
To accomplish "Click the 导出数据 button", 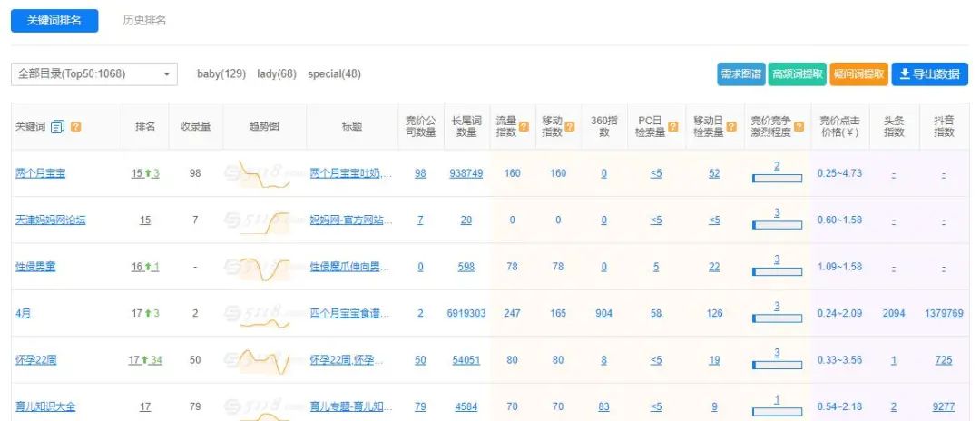I will (x=930, y=73).
